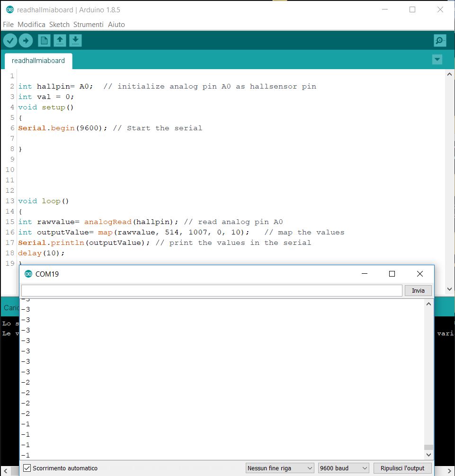
Task: Close the COM19 serial monitor window
Action: [420, 274]
